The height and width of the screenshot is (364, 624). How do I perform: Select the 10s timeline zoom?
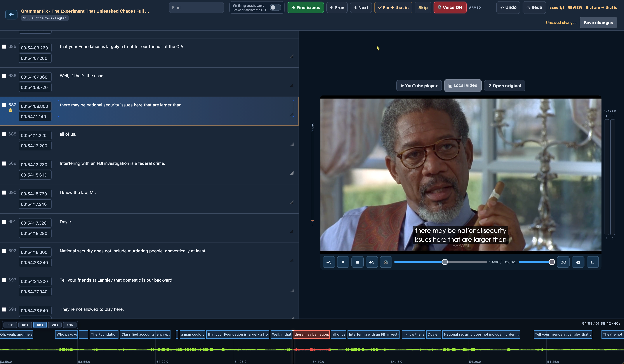(70, 325)
